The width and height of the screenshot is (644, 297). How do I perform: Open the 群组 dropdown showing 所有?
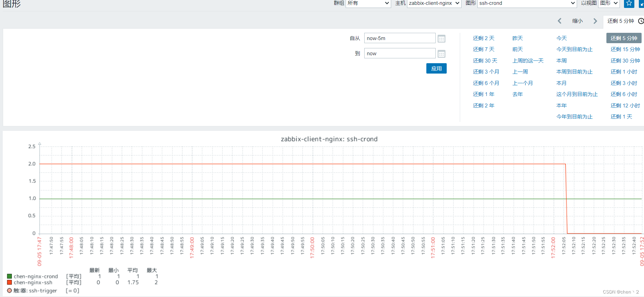(368, 3)
